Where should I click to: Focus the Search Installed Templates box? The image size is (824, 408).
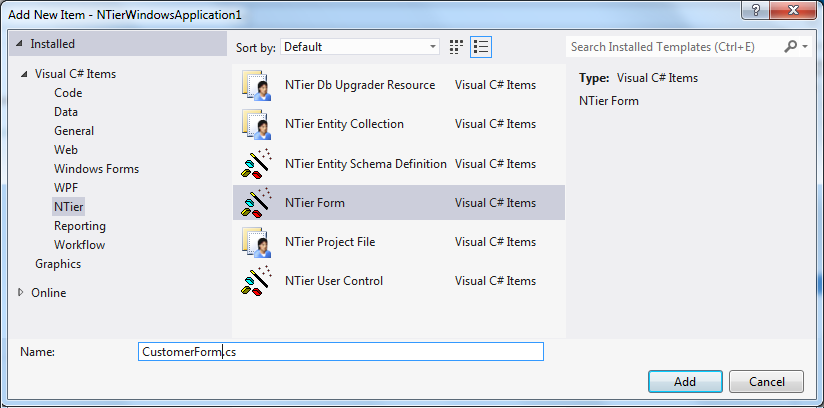click(675, 47)
